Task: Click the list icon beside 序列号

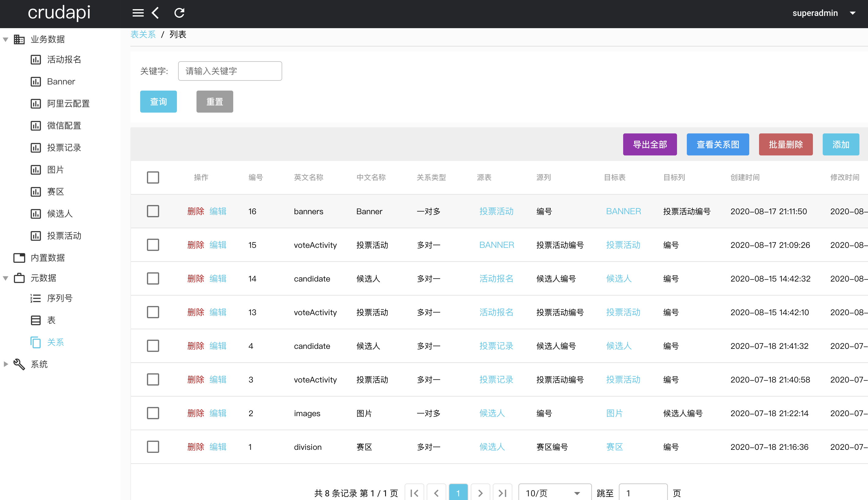Action: pos(36,298)
